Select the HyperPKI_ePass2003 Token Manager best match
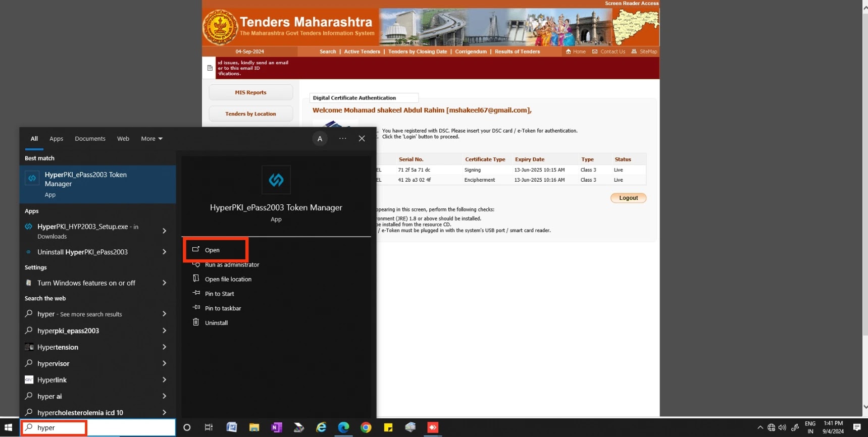 [x=97, y=184]
